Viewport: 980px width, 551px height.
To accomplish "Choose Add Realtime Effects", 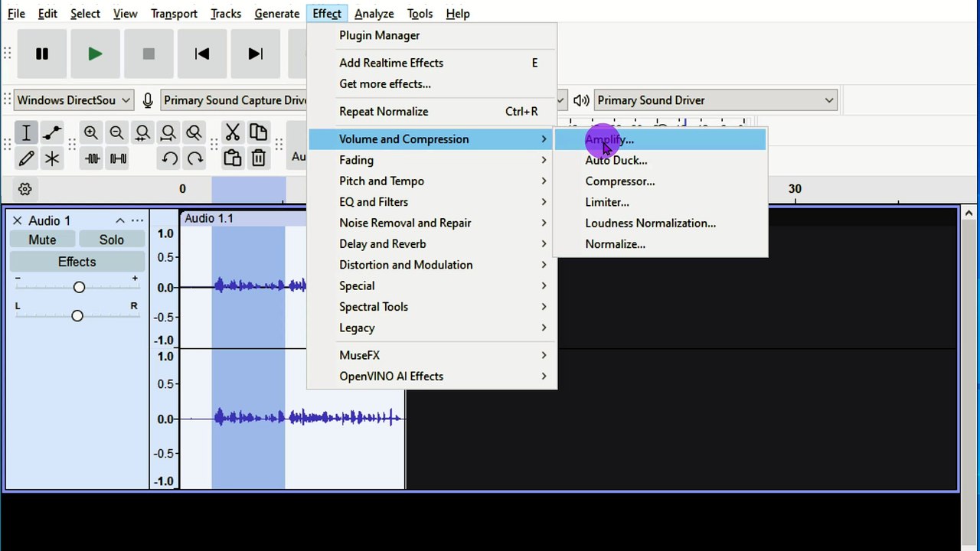I will (432, 63).
